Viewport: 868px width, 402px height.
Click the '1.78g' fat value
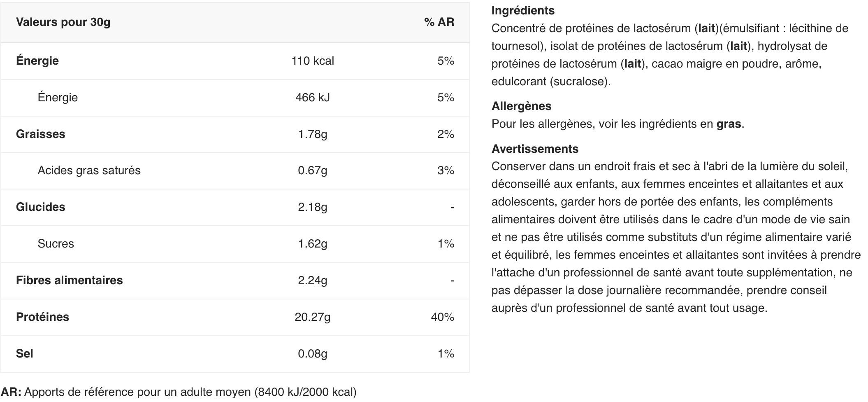tap(313, 134)
